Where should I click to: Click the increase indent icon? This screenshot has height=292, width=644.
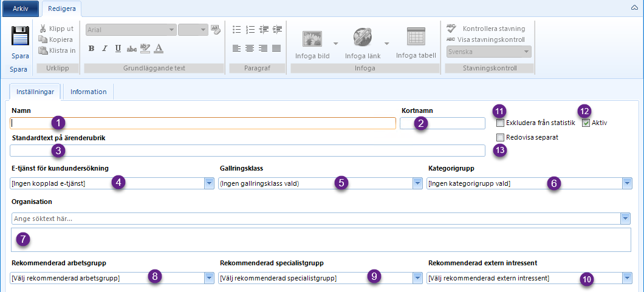tap(277, 29)
